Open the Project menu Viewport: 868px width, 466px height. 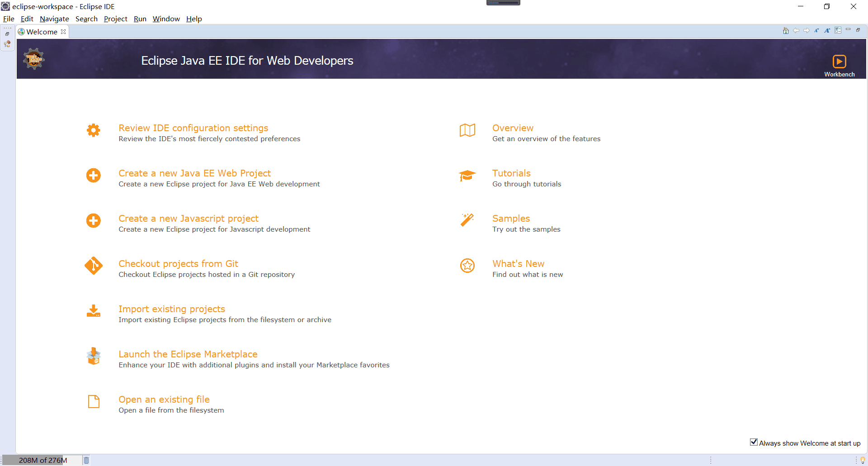116,19
